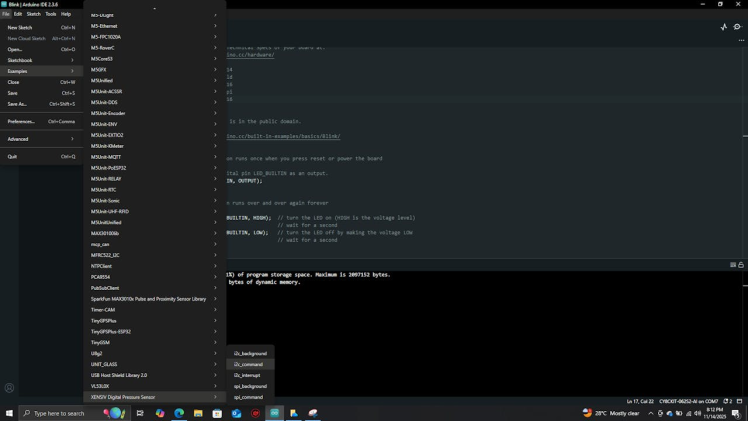Open i2c_interrupt example
The height and width of the screenshot is (421, 748).
pyautogui.click(x=250, y=375)
